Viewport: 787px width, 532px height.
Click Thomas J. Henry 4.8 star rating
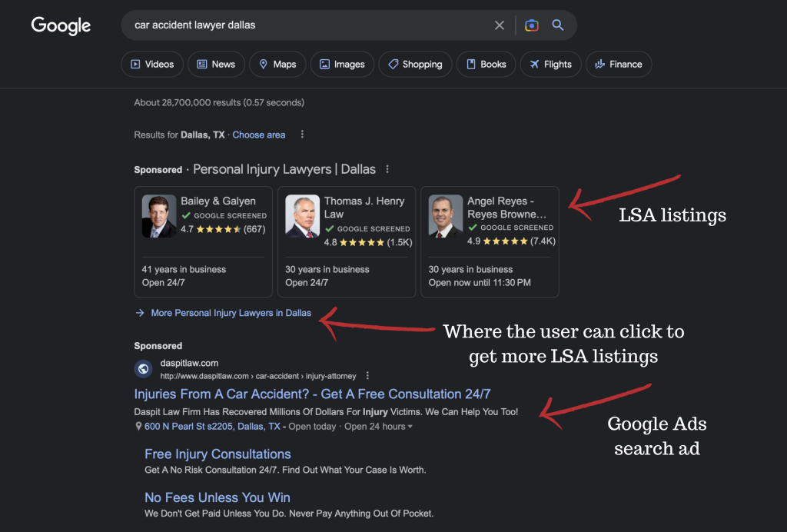coord(368,242)
